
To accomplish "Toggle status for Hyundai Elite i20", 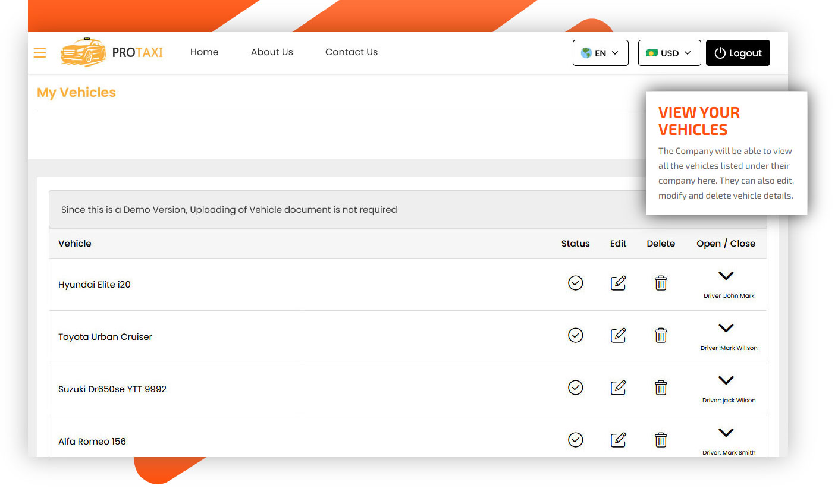I will click(x=575, y=283).
